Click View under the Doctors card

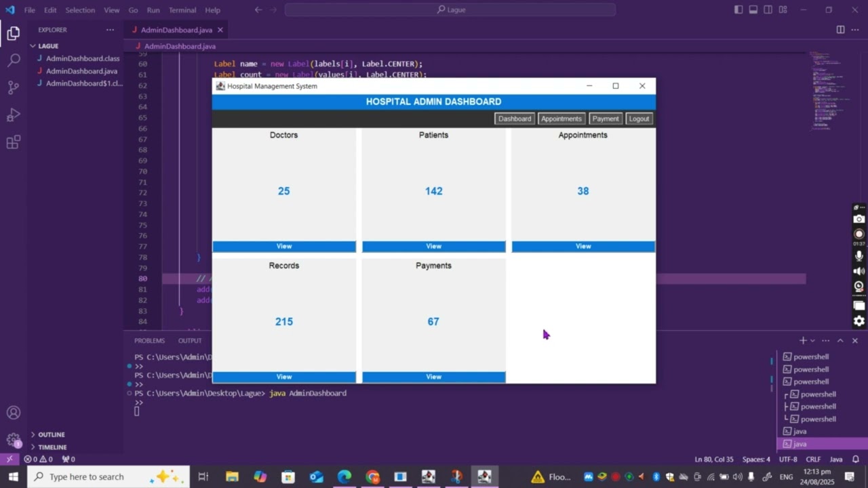click(x=284, y=247)
